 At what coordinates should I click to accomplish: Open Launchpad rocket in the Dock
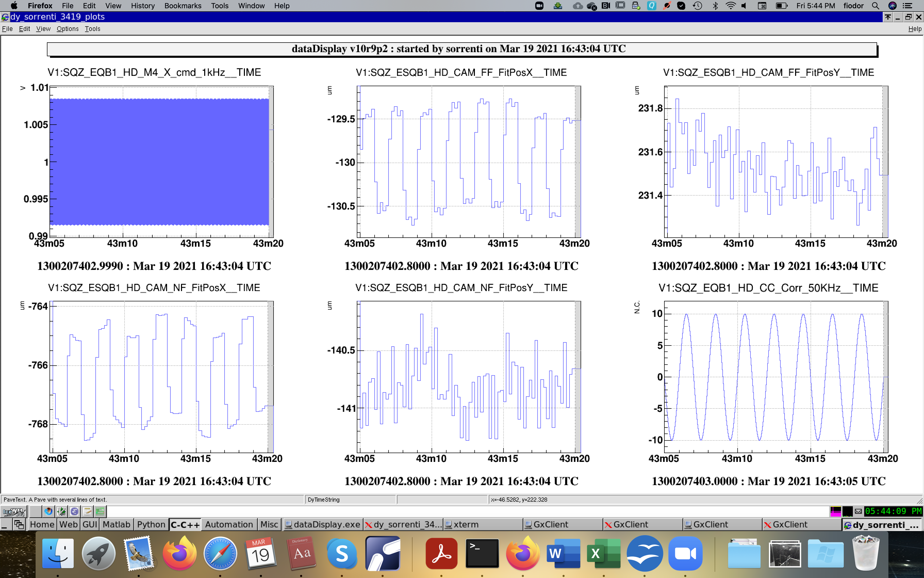pyautogui.click(x=98, y=553)
